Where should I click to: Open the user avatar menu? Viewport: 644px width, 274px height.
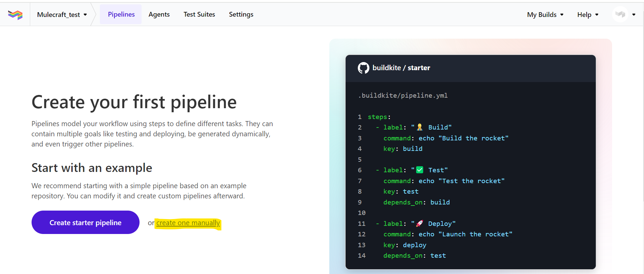coord(620,15)
